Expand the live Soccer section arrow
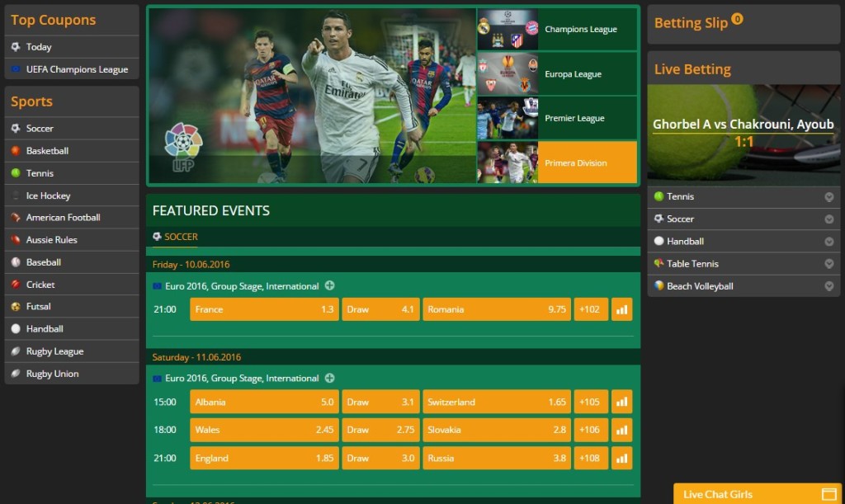Viewport: 845px width, 504px height. [828, 219]
